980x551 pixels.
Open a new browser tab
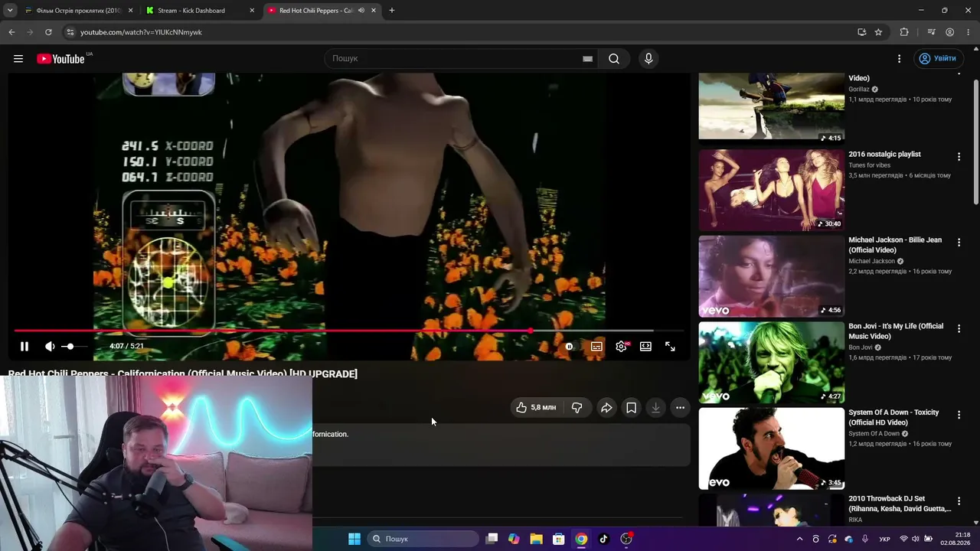392,11
